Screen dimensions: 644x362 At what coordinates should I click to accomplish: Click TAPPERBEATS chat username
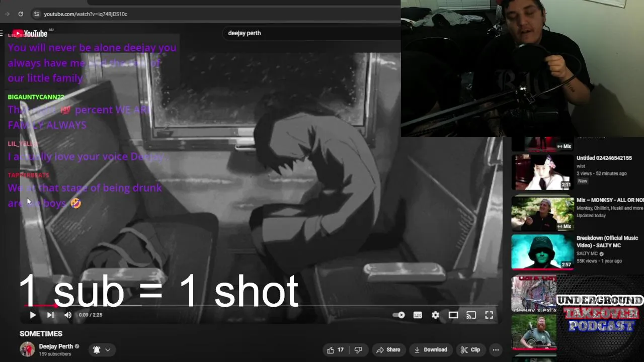[29, 175]
